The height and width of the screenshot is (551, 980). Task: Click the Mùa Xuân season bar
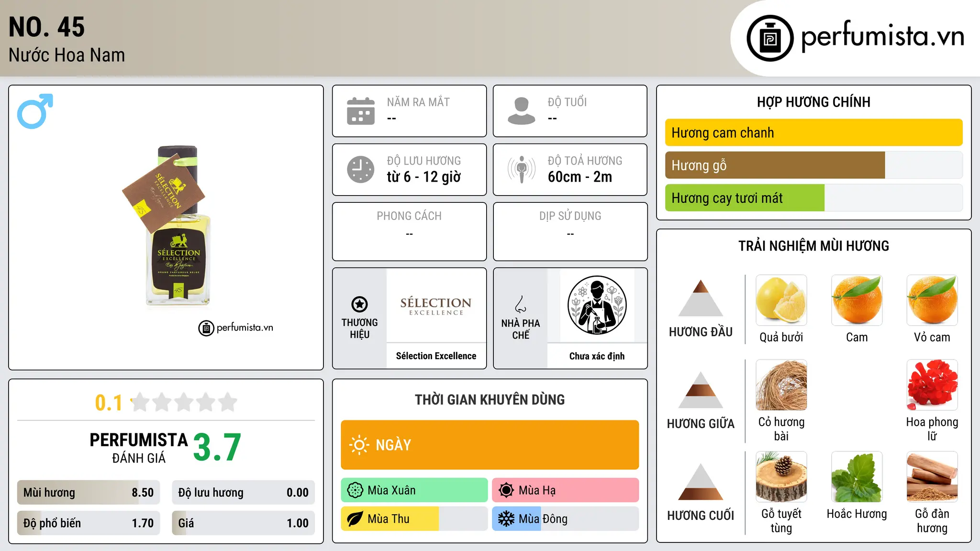(414, 490)
